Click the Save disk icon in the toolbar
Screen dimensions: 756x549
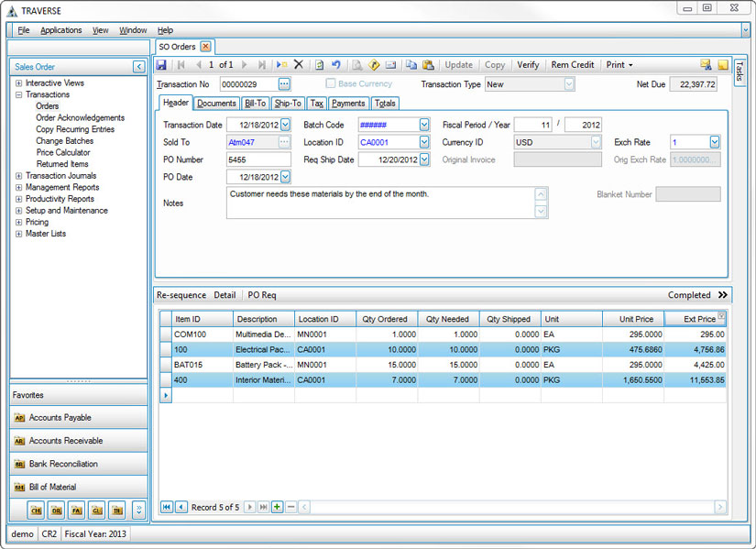tap(161, 65)
